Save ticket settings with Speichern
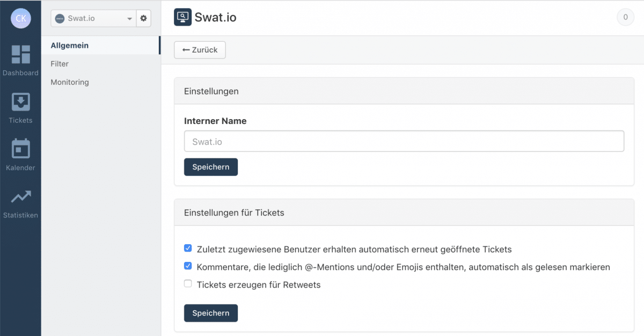This screenshot has width=644, height=336. pos(211,313)
